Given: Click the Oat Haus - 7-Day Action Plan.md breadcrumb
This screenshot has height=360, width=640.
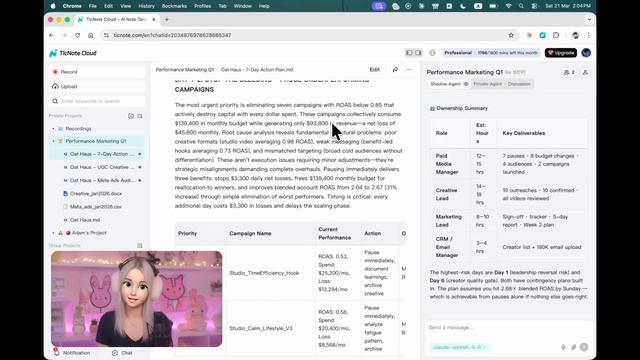Looking at the screenshot, I should coord(257,70).
